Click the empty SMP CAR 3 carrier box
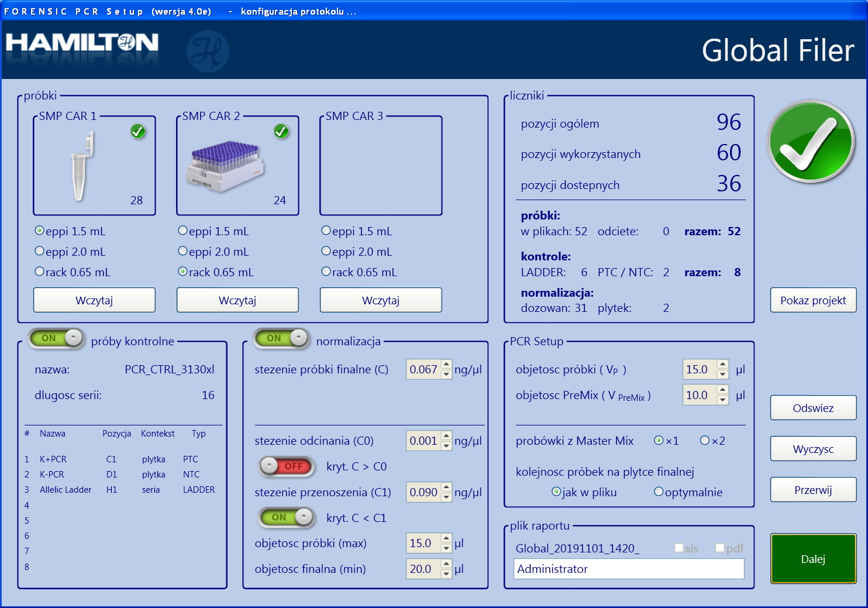Screen dimensions: 868x608 point(381,166)
